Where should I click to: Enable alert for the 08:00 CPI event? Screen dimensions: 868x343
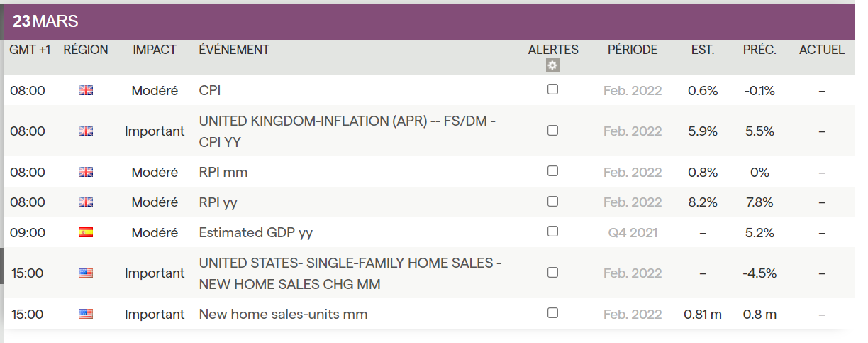(x=553, y=89)
